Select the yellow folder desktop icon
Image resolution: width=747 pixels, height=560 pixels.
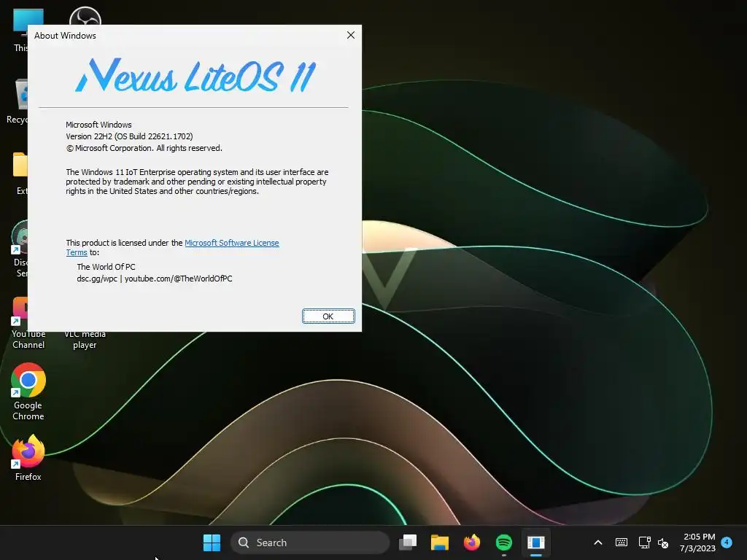click(x=20, y=174)
